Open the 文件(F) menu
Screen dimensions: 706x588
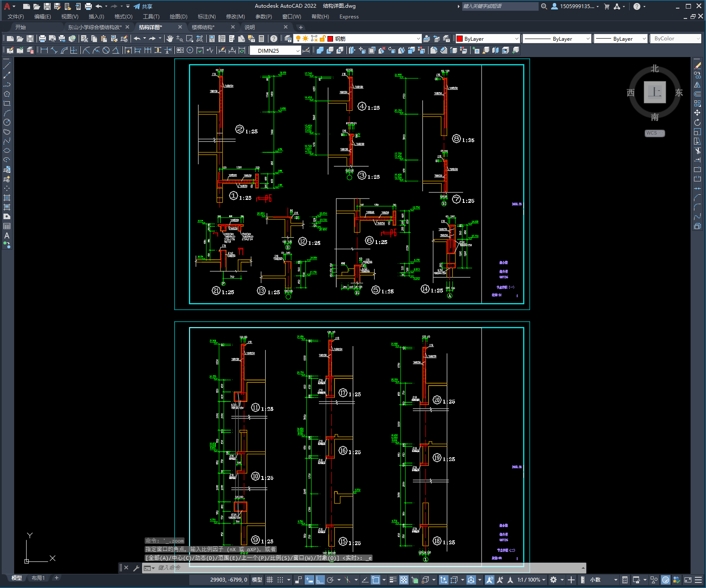pos(16,17)
